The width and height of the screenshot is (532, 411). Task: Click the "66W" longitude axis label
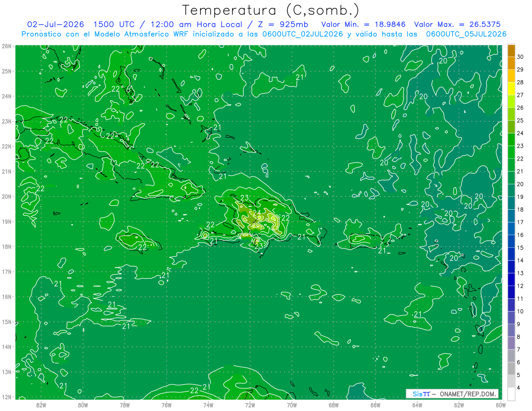[376, 405]
